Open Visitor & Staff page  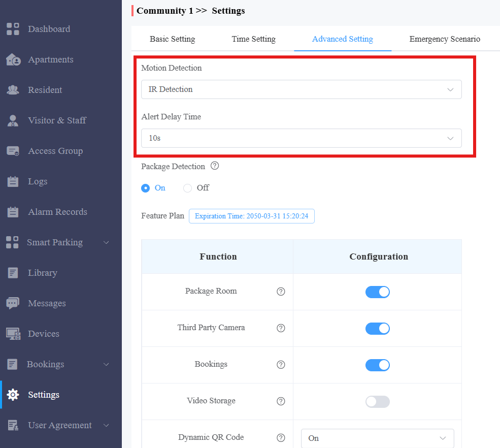tap(57, 120)
